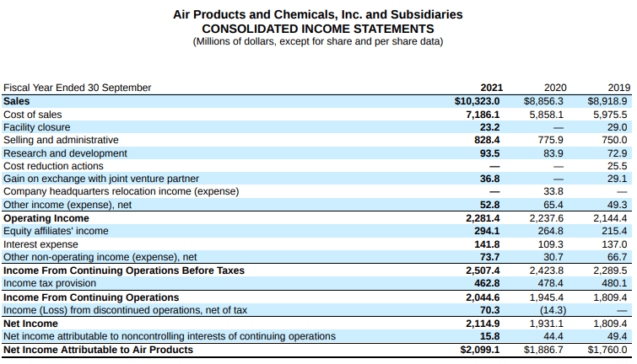Viewport: 637px width, 364px height.
Task: Select Selling and administrative 828.4
Action: coord(487,140)
